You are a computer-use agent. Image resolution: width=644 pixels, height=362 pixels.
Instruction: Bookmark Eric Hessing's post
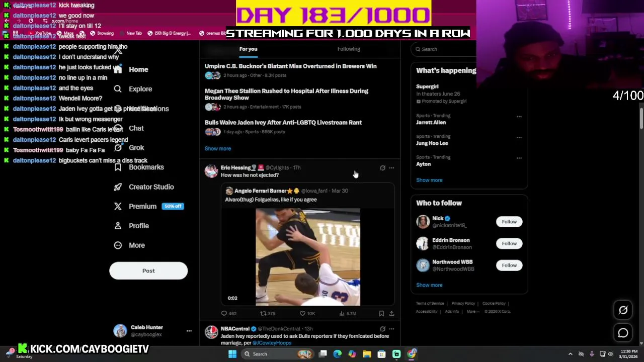pyautogui.click(x=381, y=313)
